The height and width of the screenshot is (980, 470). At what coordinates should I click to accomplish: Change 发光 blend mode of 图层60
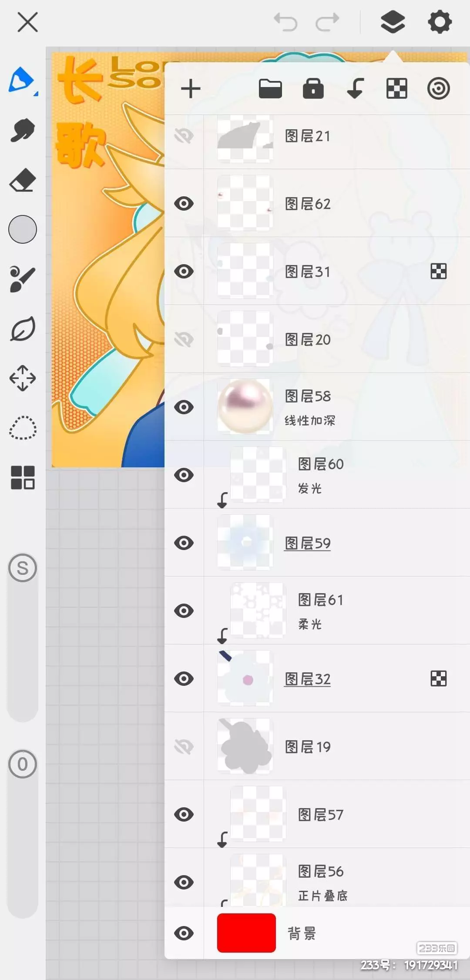310,488
